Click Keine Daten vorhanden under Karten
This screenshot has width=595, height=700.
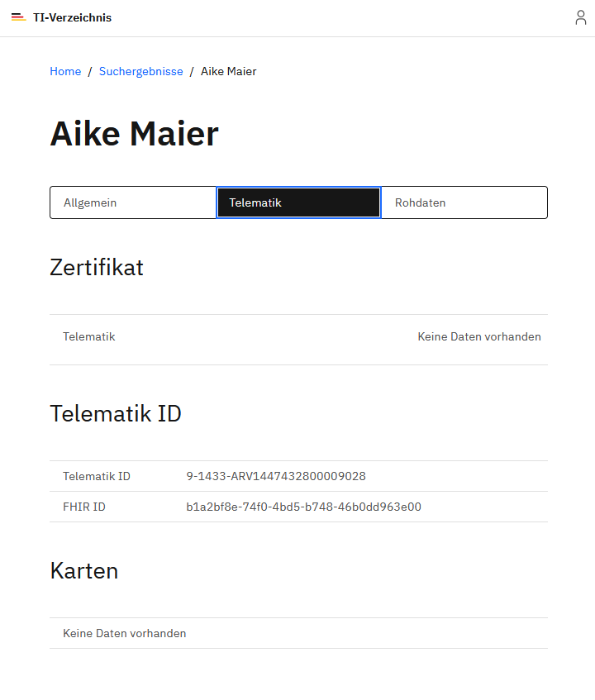124,634
